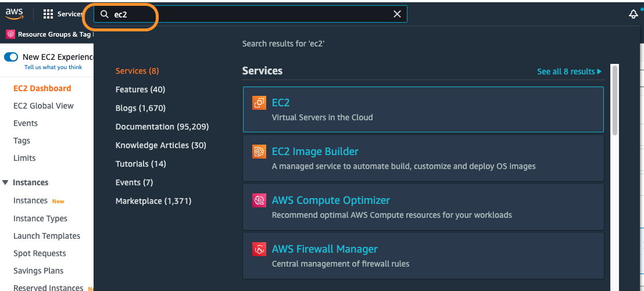Open the Services grid menu icon
This screenshot has width=644, height=291.
coord(48,14)
